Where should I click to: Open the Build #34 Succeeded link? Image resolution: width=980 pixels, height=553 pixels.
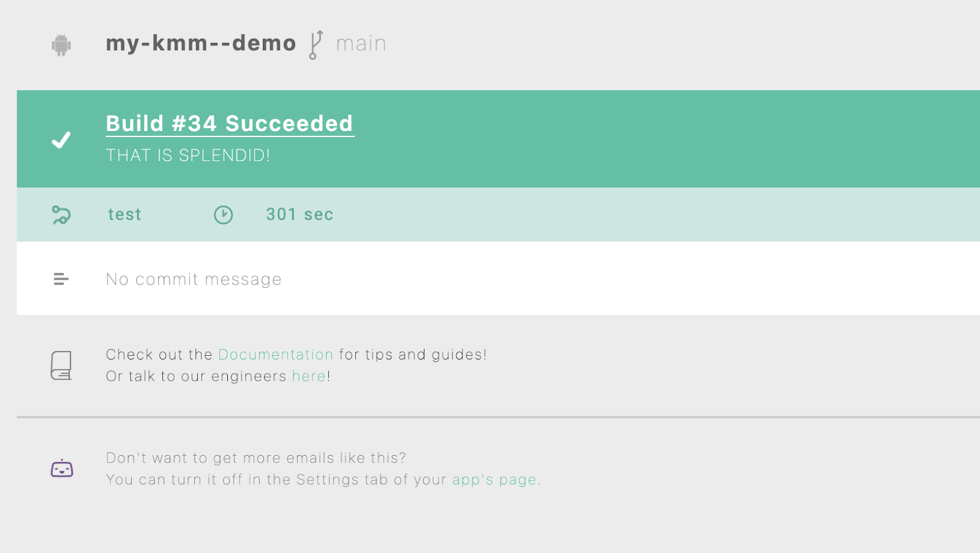tap(230, 124)
